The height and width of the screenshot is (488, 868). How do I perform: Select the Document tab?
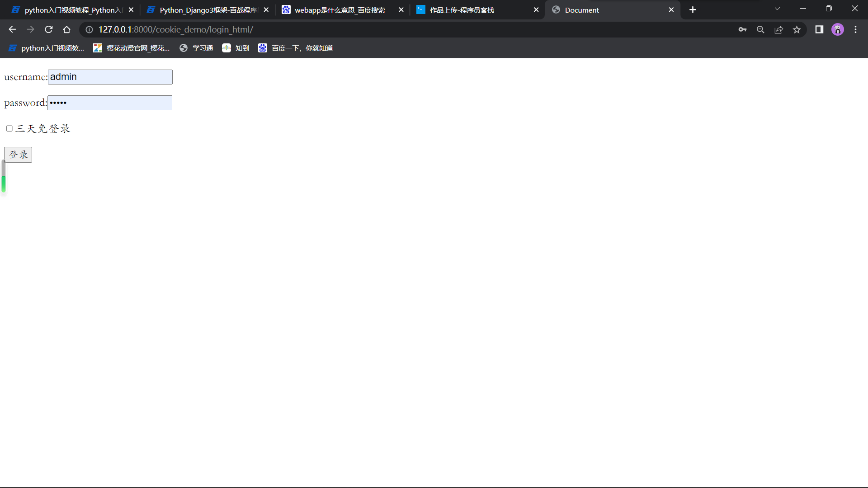(613, 10)
